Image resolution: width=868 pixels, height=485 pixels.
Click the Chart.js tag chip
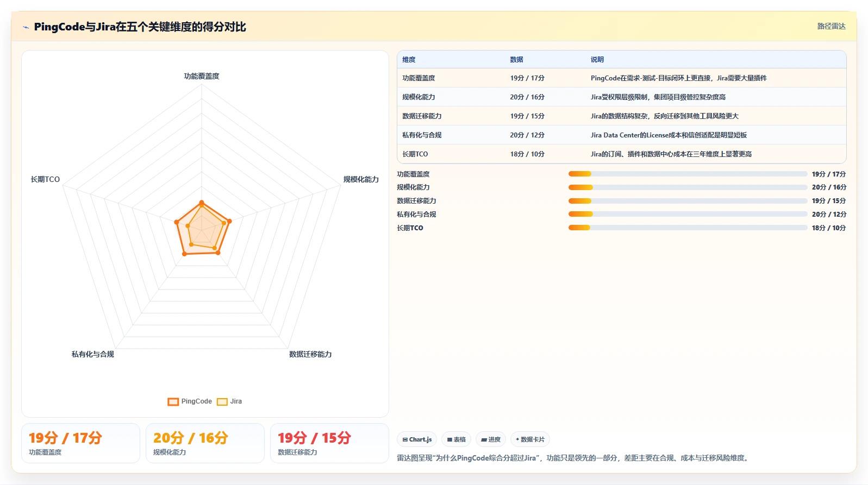[x=417, y=439]
